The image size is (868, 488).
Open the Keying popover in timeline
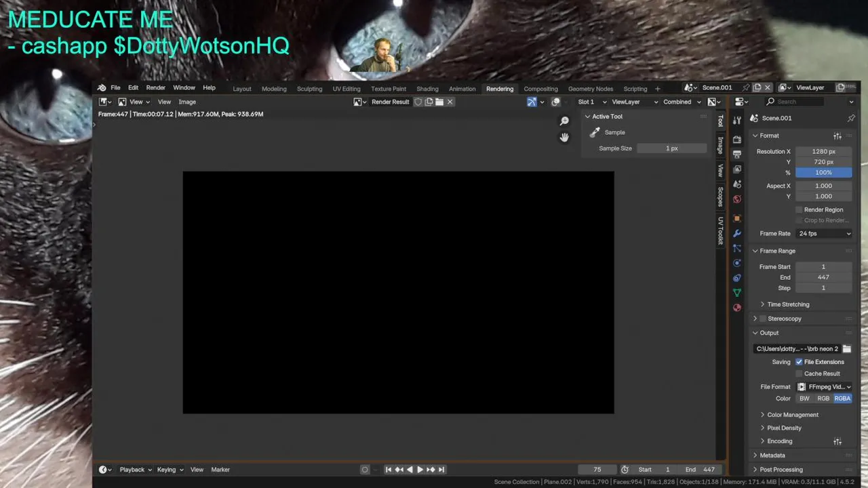170,470
